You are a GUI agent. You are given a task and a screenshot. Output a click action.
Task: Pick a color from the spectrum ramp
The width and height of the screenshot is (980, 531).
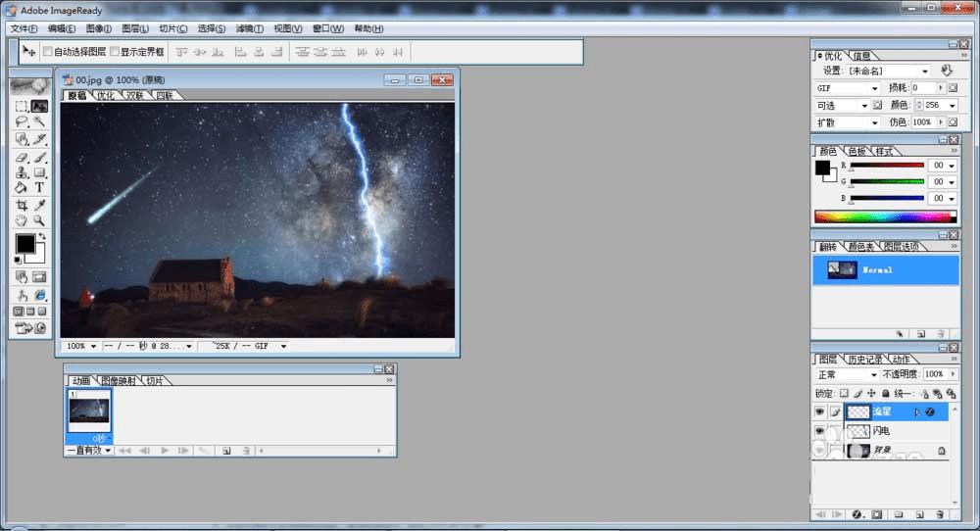point(885,217)
